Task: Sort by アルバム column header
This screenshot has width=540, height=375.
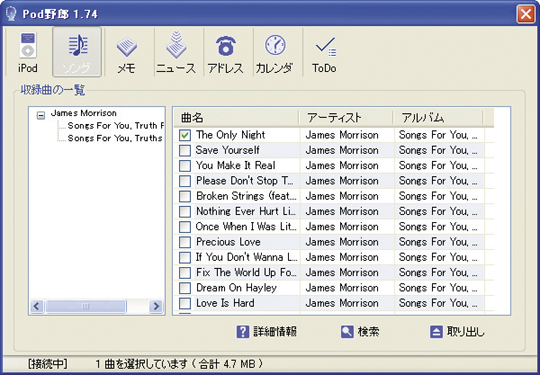Action: point(438,118)
